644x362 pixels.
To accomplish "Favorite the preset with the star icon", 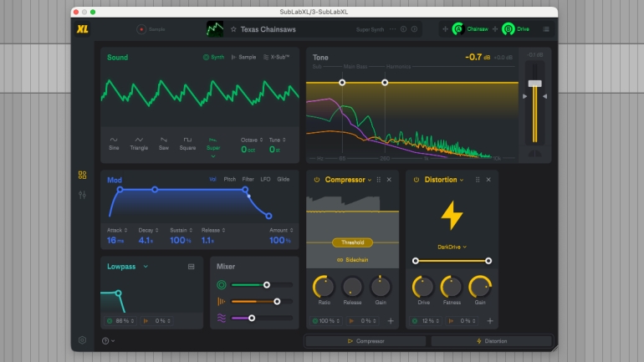I will [x=233, y=29].
